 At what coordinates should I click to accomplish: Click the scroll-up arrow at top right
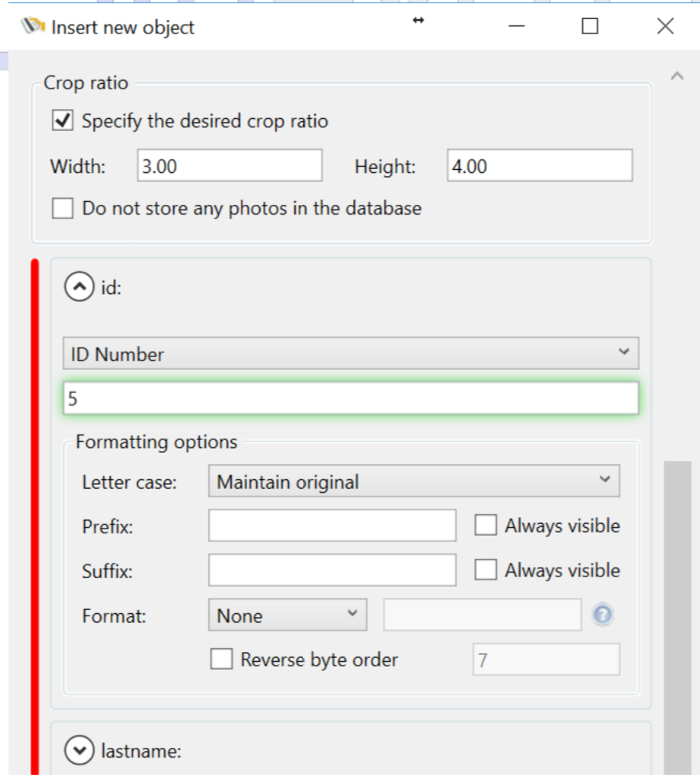[677, 74]
